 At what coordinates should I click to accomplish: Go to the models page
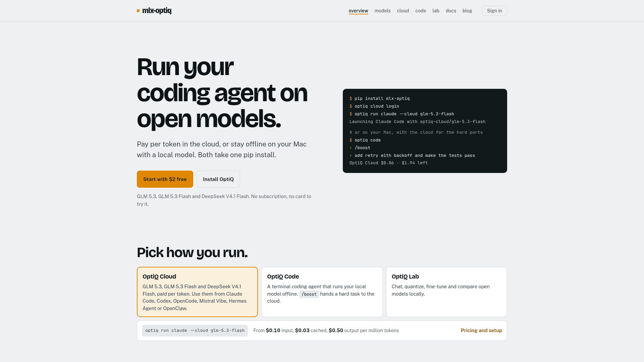pyautogui.click(x=382, y=11)
